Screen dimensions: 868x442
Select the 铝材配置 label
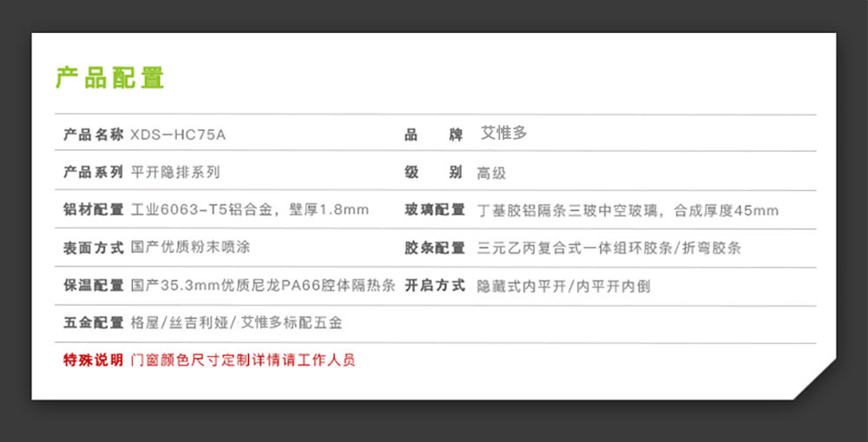pyautogui.click(x=94, y=209)
